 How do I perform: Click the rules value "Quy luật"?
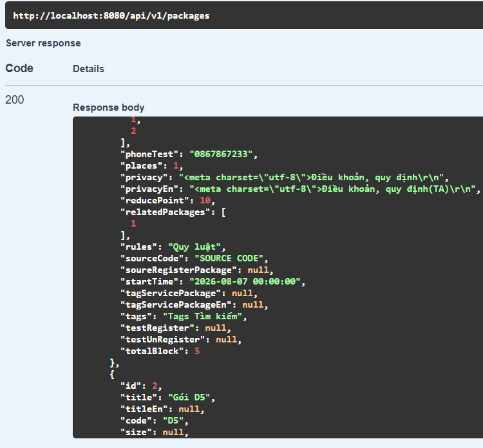coord(194,247)
